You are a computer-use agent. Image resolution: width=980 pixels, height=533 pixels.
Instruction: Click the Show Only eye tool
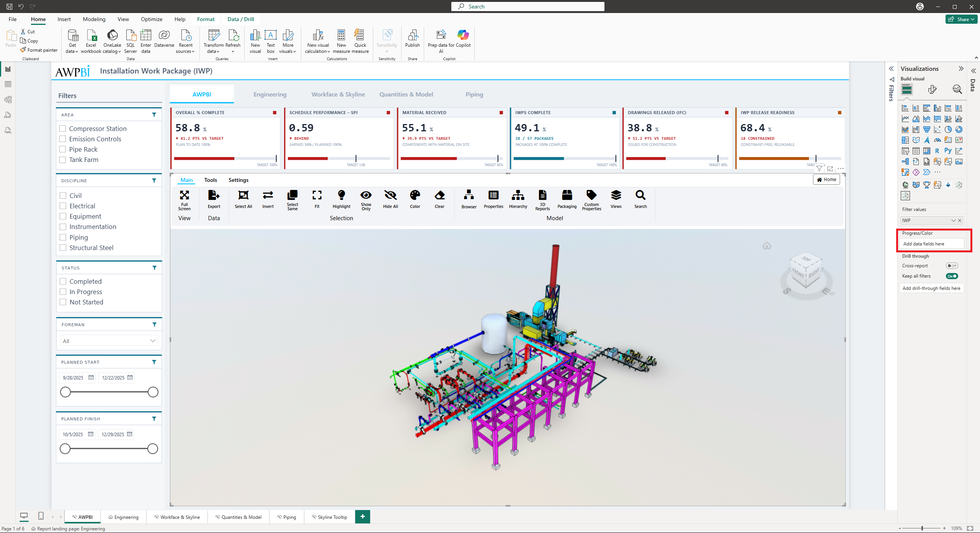(x=366, y=200)
